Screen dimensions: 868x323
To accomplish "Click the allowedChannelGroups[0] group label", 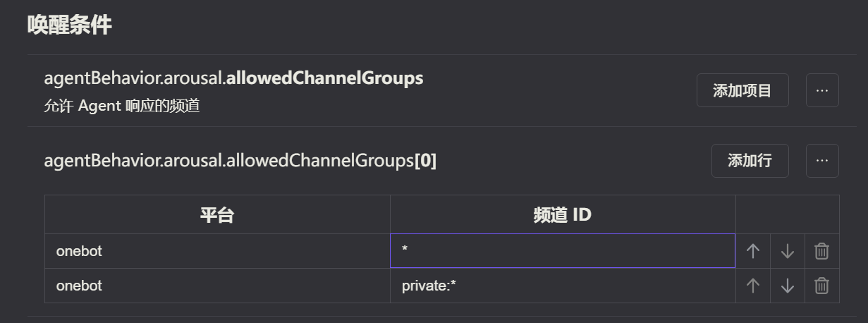I will 240,161.
